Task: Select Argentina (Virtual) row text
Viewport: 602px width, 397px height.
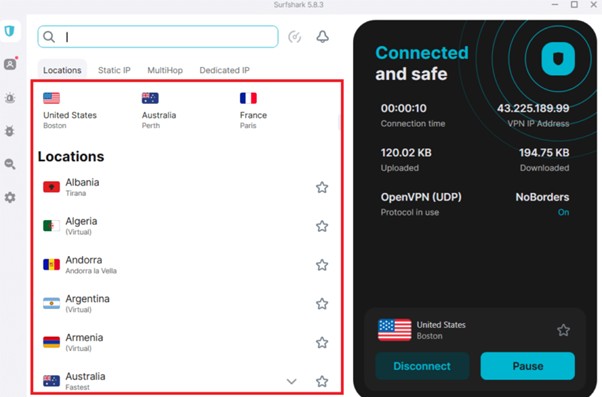Action: pos(88,303)
